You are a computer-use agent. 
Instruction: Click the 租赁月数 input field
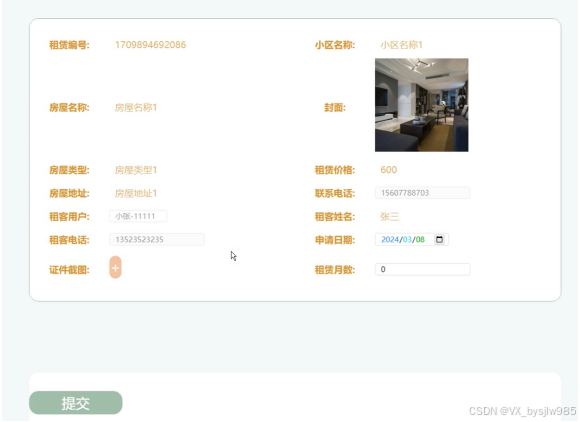(423, 270)
